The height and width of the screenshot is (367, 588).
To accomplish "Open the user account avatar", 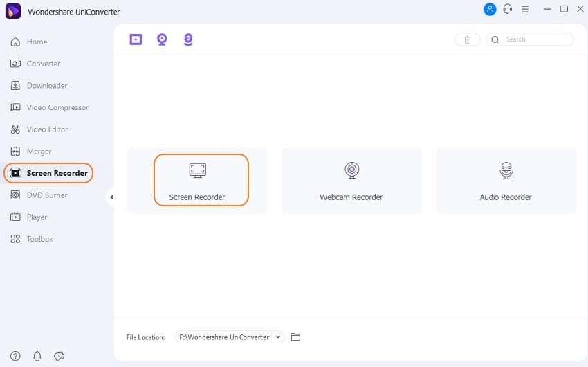I will tap(490, 10).
